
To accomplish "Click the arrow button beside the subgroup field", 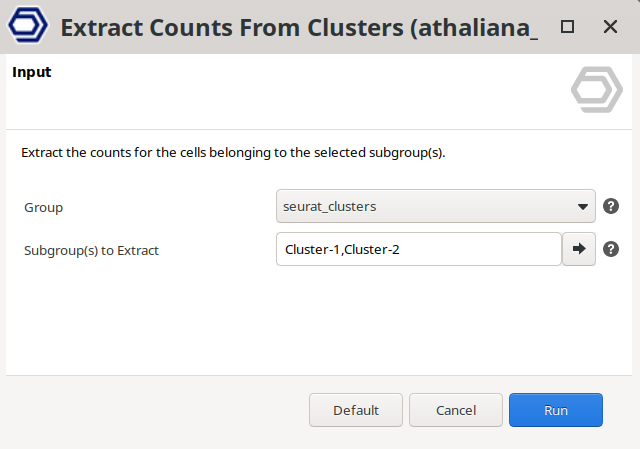I will [579, 249].
